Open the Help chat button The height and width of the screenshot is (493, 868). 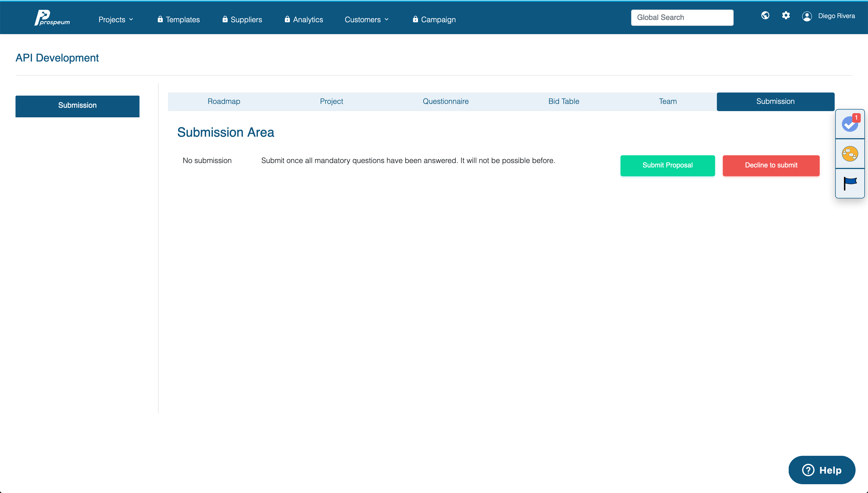(822, 470)
